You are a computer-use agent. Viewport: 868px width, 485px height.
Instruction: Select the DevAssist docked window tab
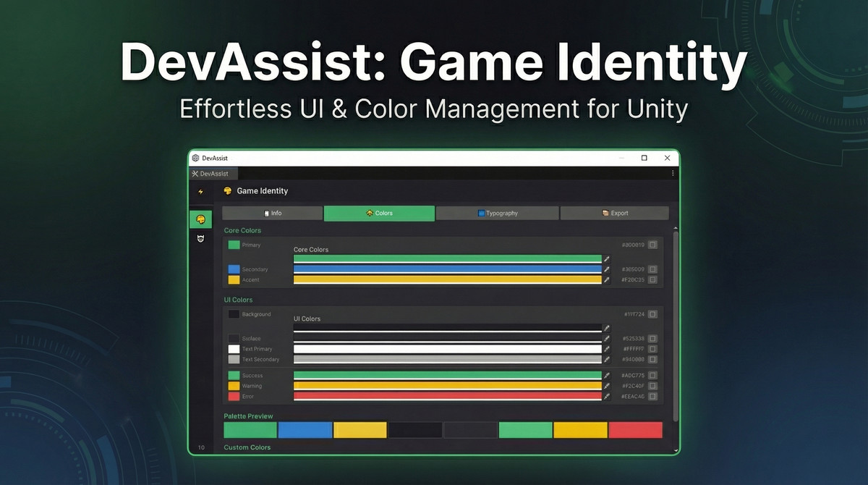213,174
